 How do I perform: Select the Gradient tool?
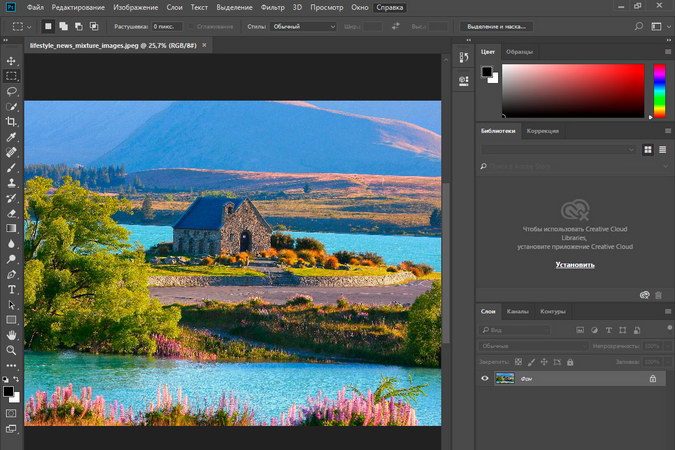click(11, 228)
